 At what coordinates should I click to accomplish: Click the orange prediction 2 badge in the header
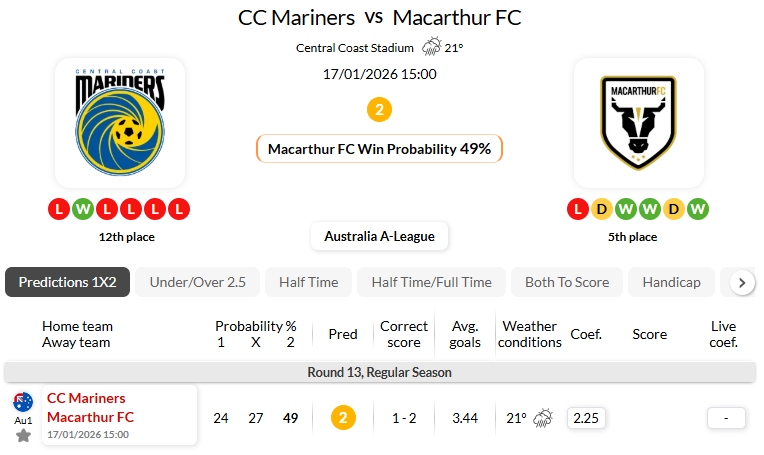pyautogui.click(x=379, y=110)
